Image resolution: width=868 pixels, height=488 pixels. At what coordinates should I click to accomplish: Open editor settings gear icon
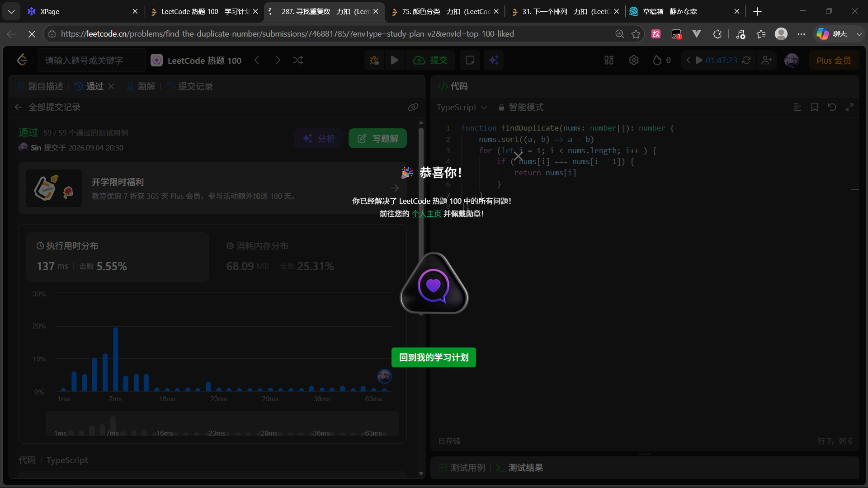point(634,60)
